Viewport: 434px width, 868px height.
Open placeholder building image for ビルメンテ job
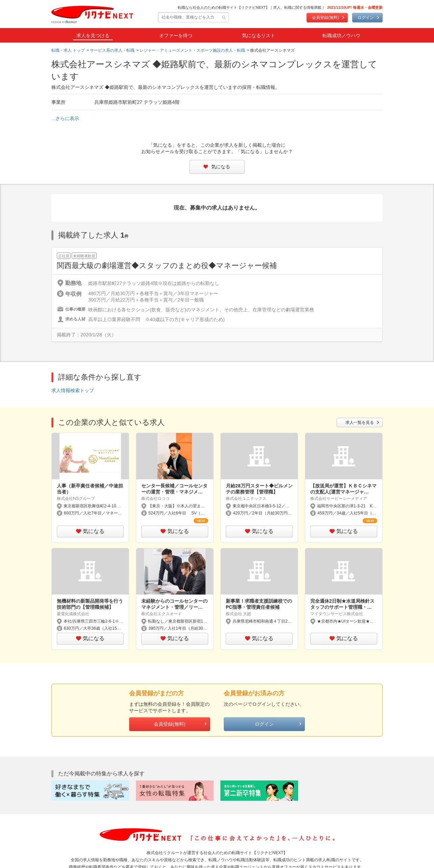pyautogui.click(x=259, y=456)
